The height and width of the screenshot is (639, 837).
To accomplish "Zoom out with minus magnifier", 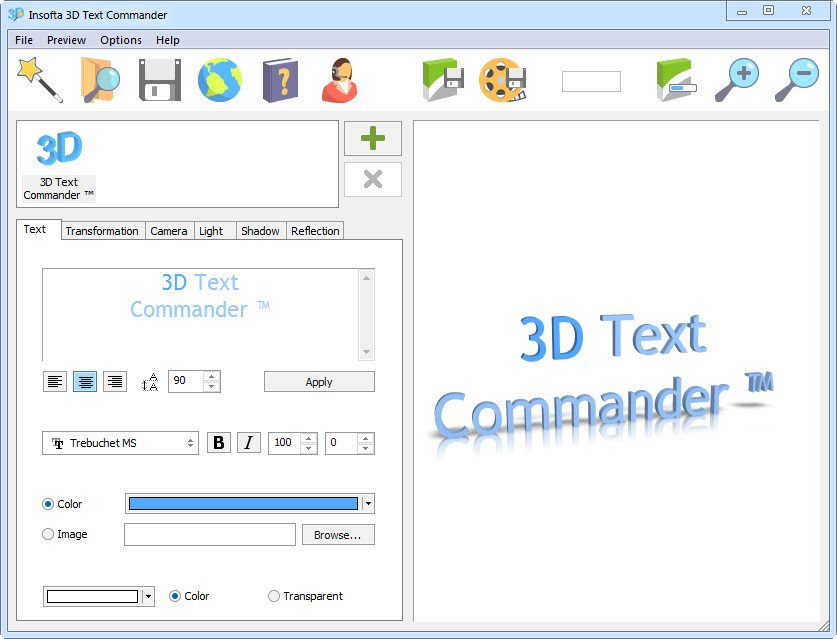I will point(797,80).
